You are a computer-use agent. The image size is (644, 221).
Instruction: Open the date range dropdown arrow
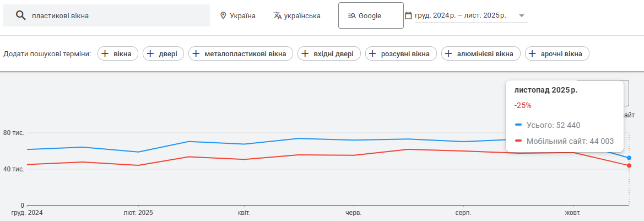pos(522,16)
